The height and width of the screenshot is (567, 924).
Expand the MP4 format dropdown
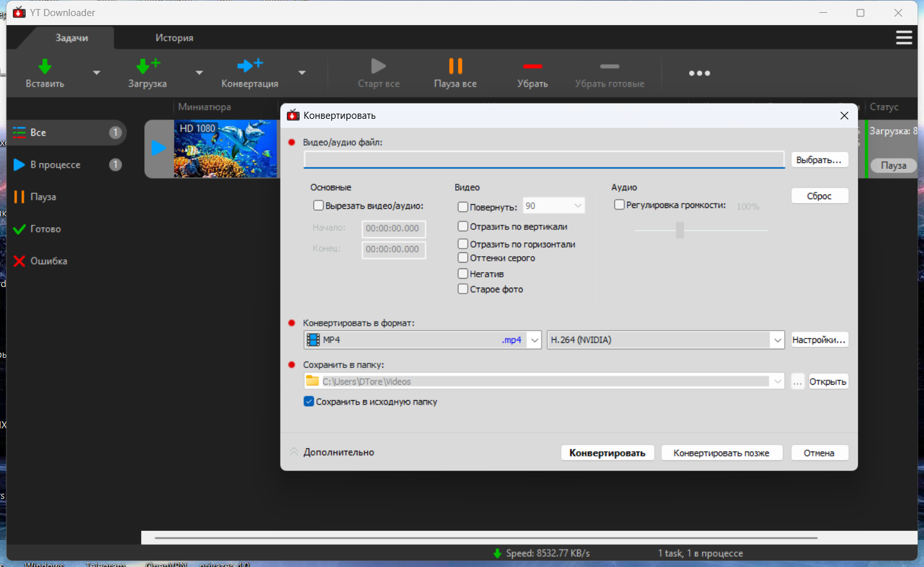click(535, 340)
